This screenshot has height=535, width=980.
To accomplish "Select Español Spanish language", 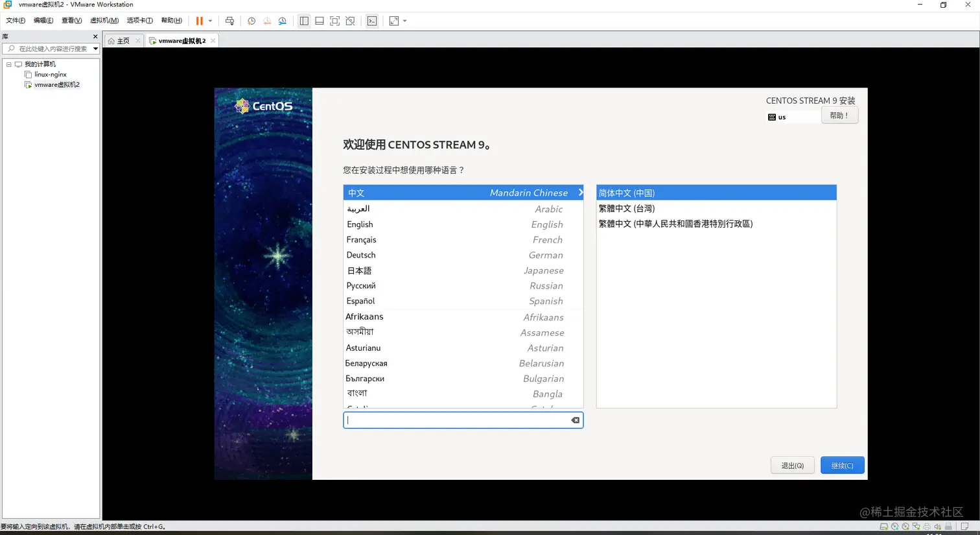I will point(463,302).
